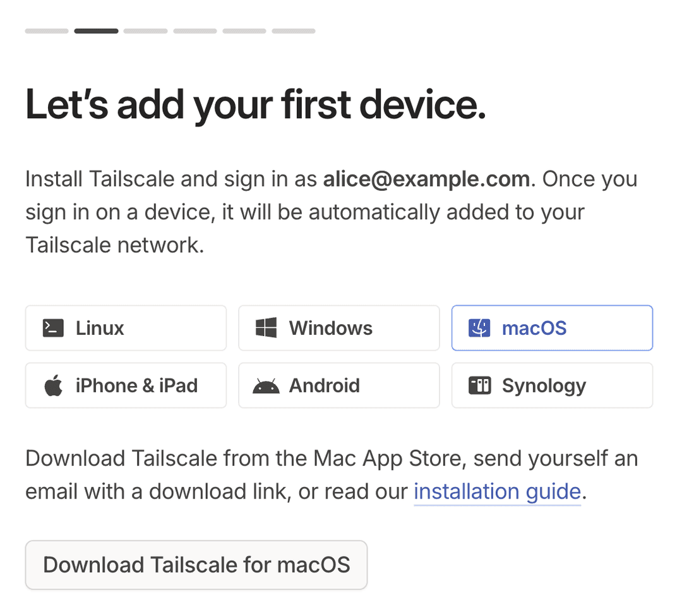This screenshot has height=616, width=682.
Task: Click the dark active second progress segment
Action: pyautogui.click(x=96, y=31)
